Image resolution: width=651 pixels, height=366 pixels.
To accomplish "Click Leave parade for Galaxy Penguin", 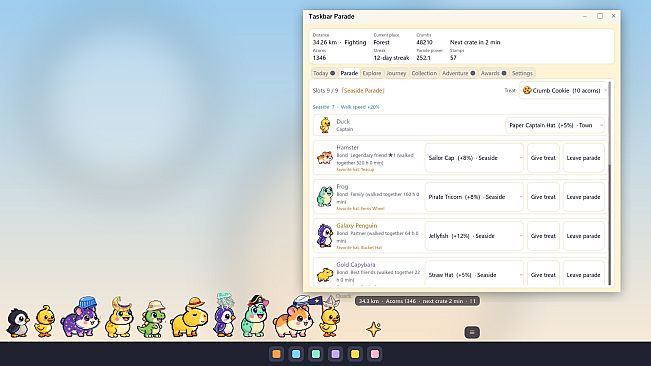I will [x=583, y=236].
